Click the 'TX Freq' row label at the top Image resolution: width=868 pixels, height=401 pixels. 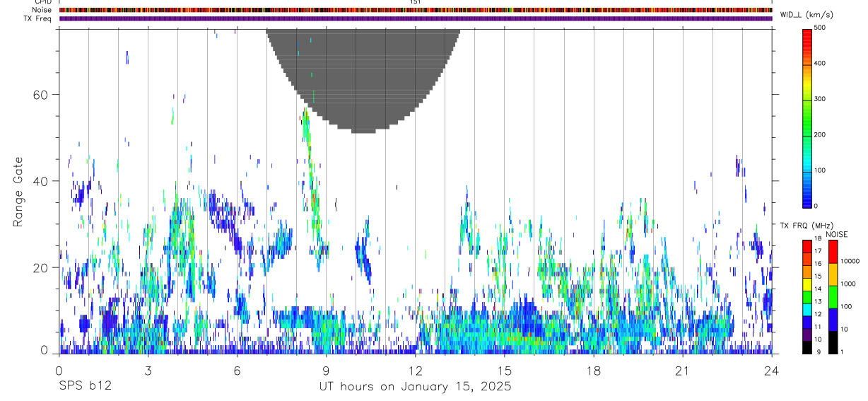[37, 18]
